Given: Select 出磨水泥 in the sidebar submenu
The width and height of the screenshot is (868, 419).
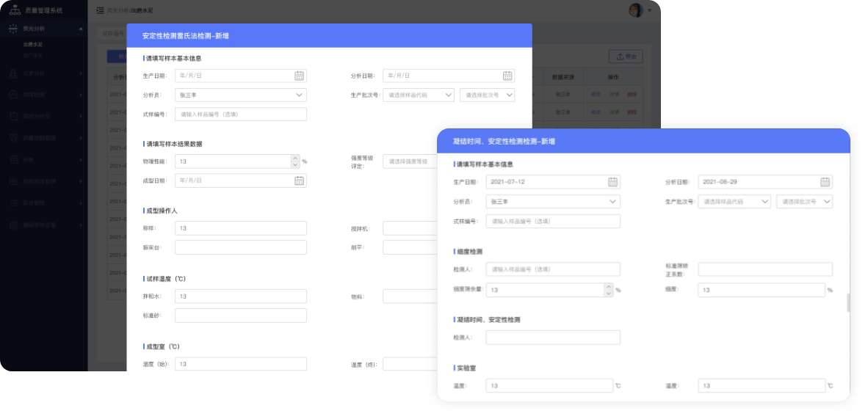Looking at the screenshot, I should pyautogui.click(x=32, y=44).
